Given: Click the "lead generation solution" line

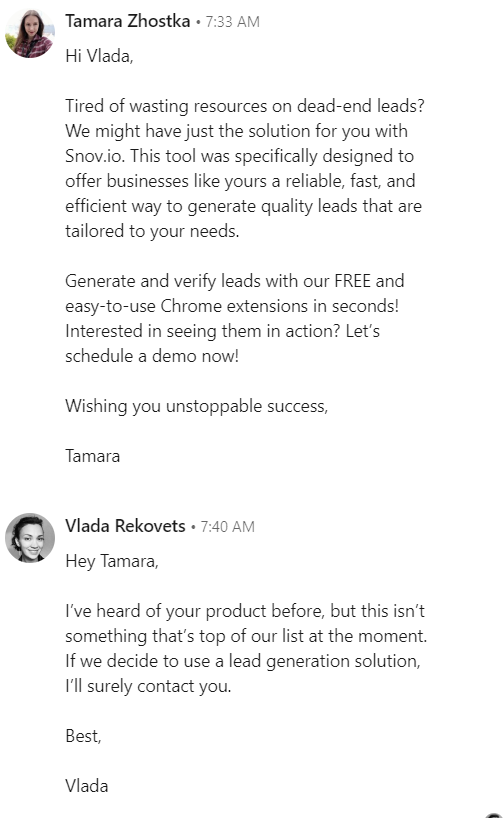Looking at the screenshot, I should point(243,661).
